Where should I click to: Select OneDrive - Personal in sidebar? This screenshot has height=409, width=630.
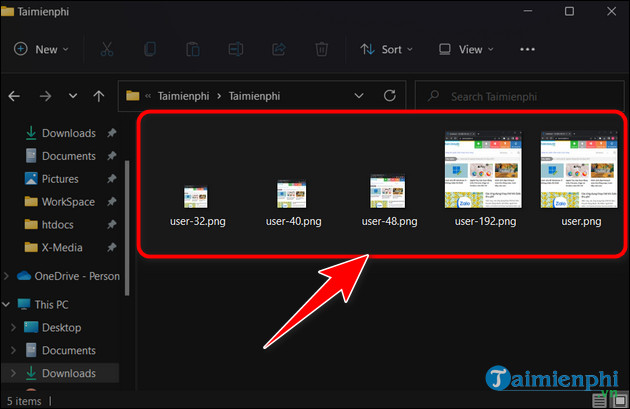68,276
